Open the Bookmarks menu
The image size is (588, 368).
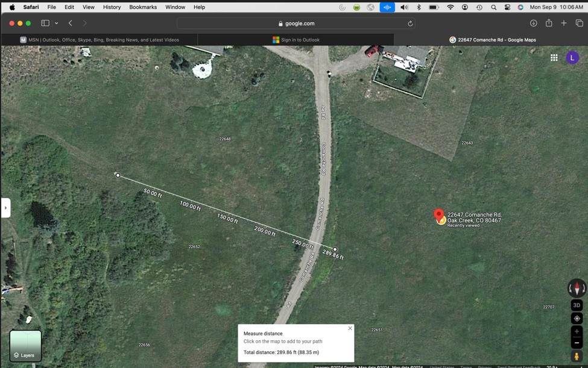[x=143, y=7]
